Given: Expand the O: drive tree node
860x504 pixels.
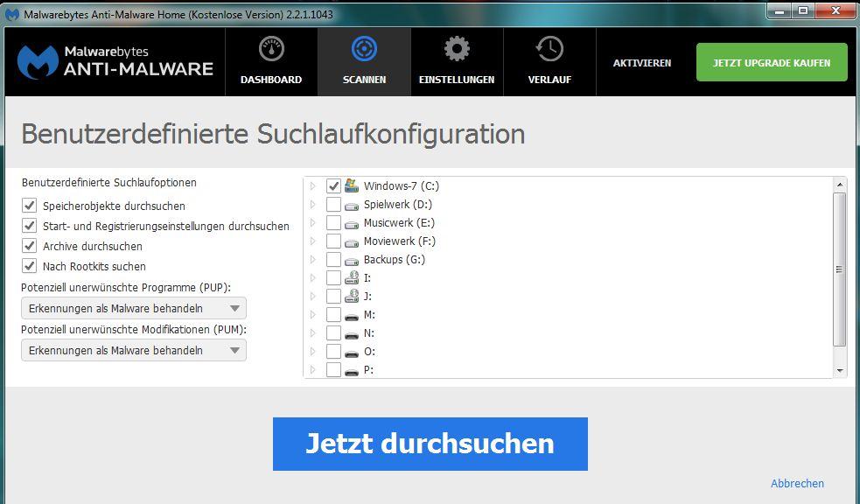Looking at the screenshot, I should point(313,352).
